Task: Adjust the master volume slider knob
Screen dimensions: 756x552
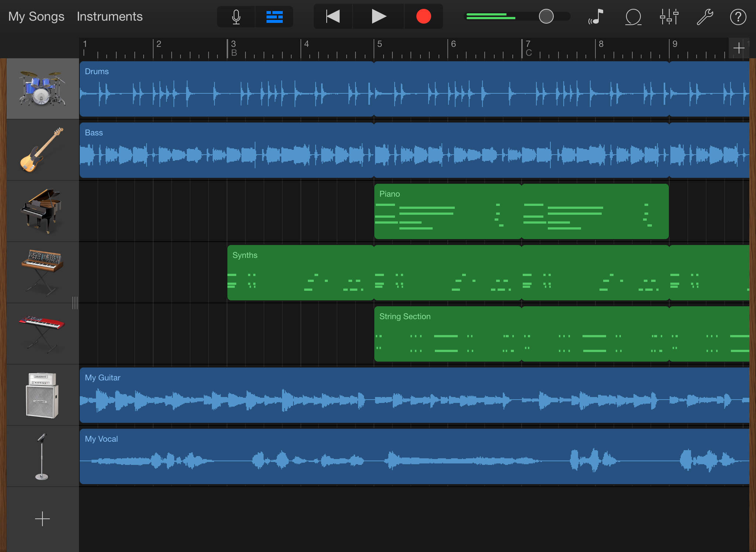Action: (546, 17)
